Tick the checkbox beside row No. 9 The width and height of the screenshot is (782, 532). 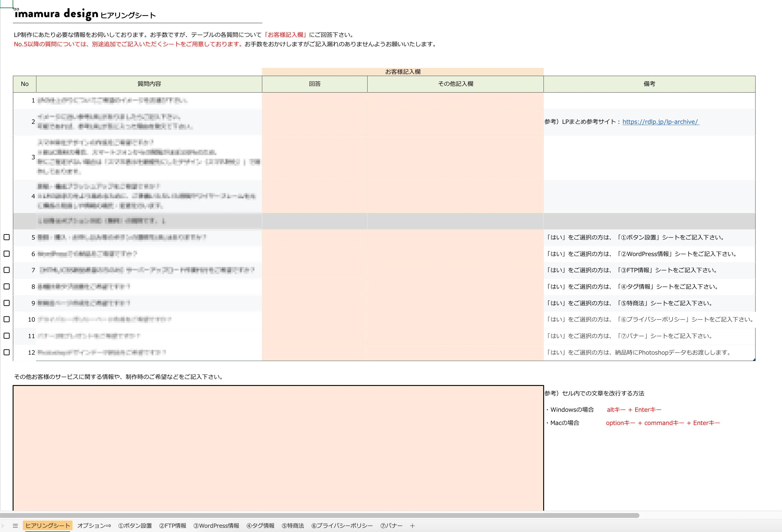coord(6,303)
